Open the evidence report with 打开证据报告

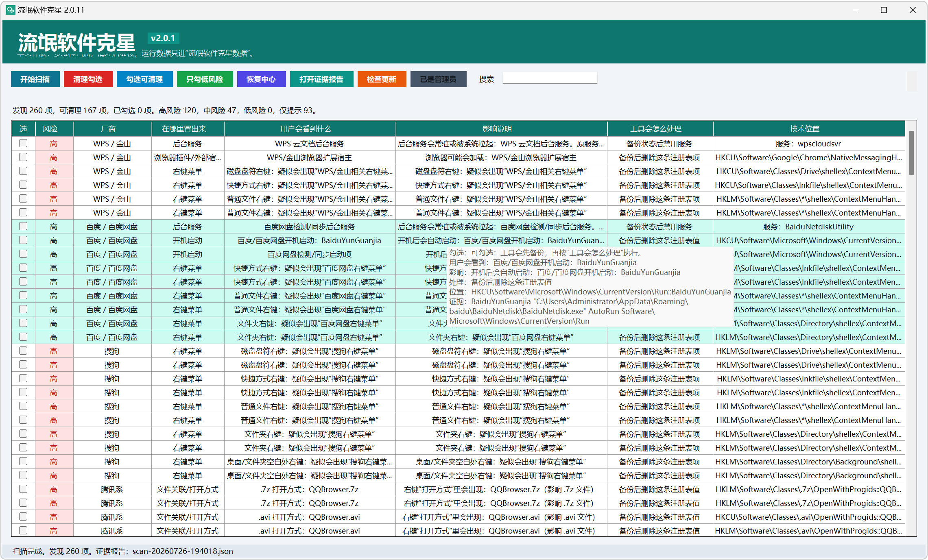(x=321, y=79)
